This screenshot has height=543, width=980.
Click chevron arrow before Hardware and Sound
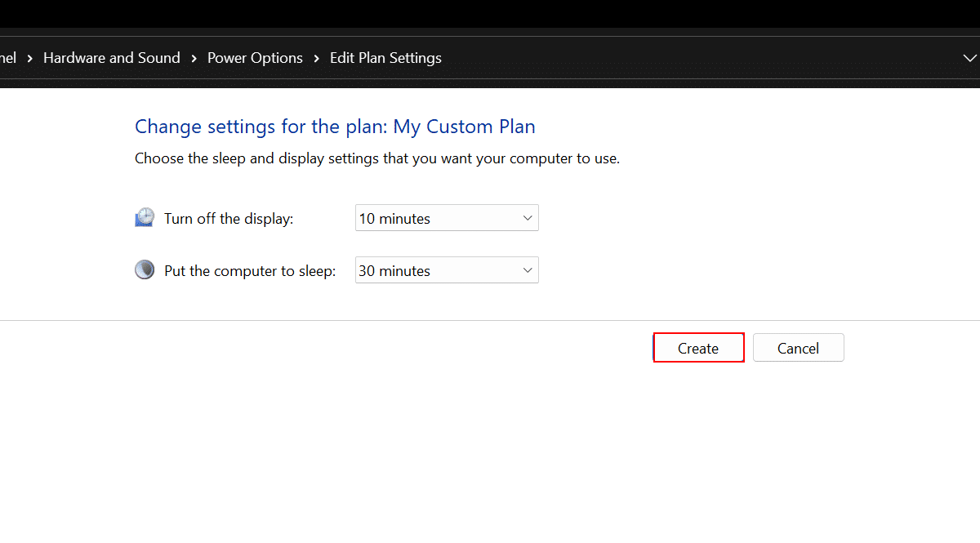click(30, 58)
